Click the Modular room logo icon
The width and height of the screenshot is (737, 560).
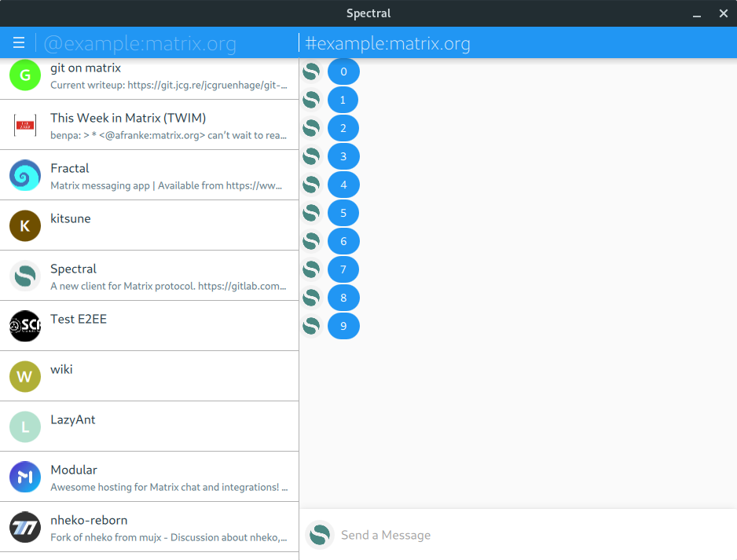click(x=25, y=477)
